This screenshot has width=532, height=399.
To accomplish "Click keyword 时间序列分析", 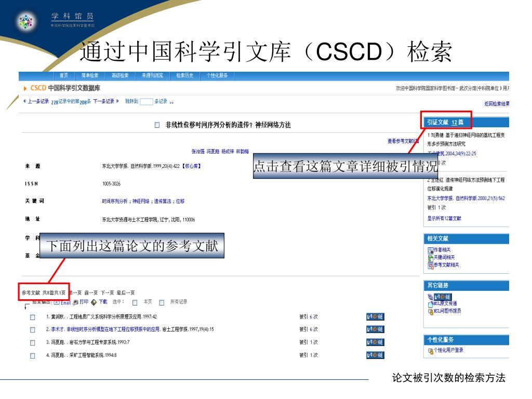I will [x=115, y=201].
